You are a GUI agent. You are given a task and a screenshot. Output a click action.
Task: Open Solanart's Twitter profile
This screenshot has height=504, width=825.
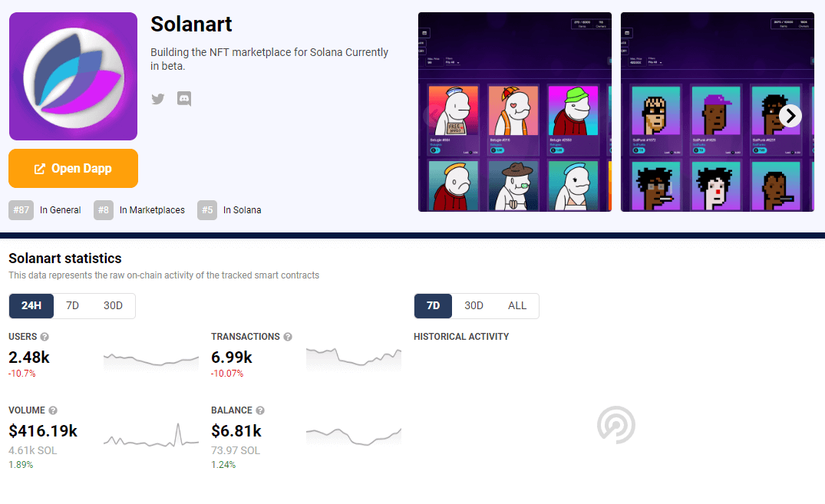[157, 99]
